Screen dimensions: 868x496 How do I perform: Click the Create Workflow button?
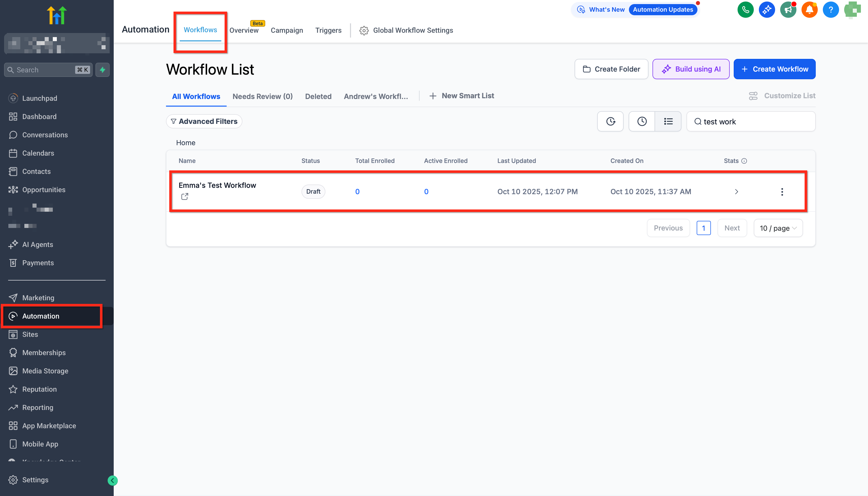774,69
